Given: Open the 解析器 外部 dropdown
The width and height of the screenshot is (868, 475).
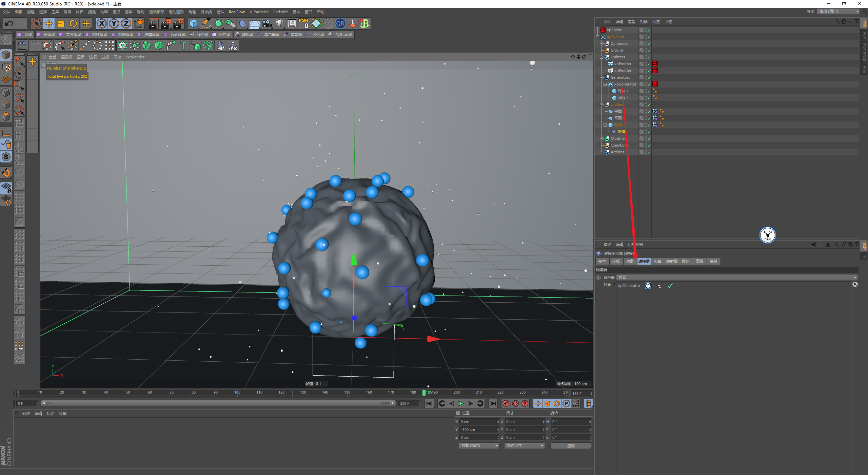Looking at the screenshot, I should (736, 278).
